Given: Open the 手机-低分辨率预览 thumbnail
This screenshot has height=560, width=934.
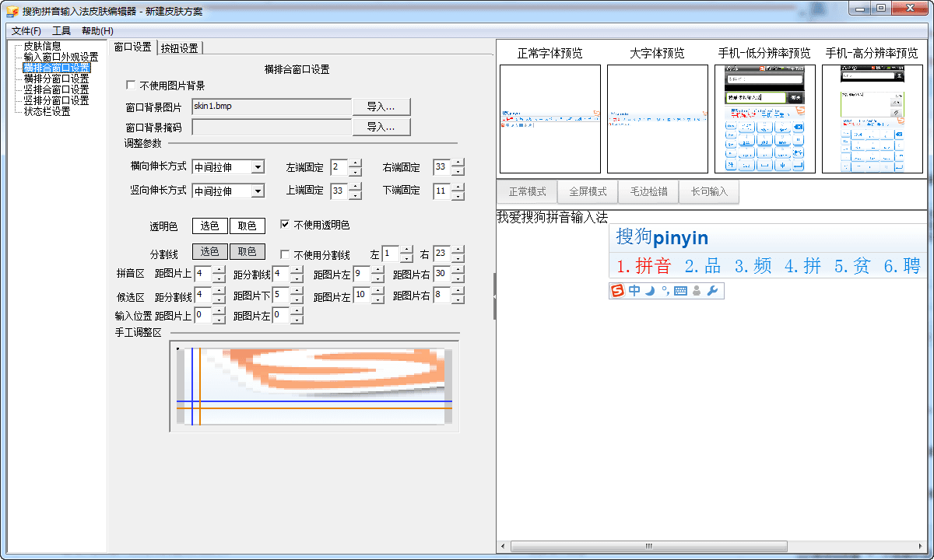Looking at the screenshot, I should [765, 119].
